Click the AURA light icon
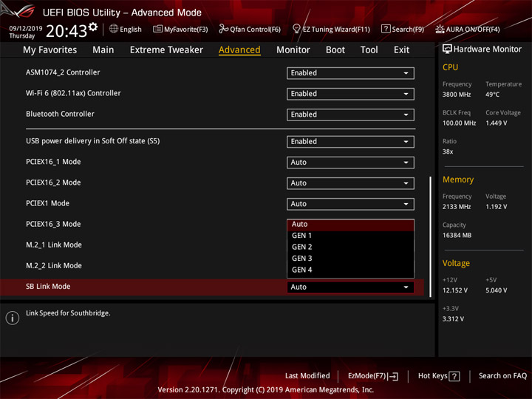 coord(440,29)
